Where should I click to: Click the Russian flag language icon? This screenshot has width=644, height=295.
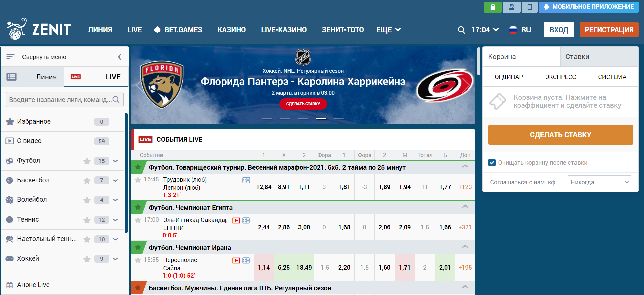point(513,30)
